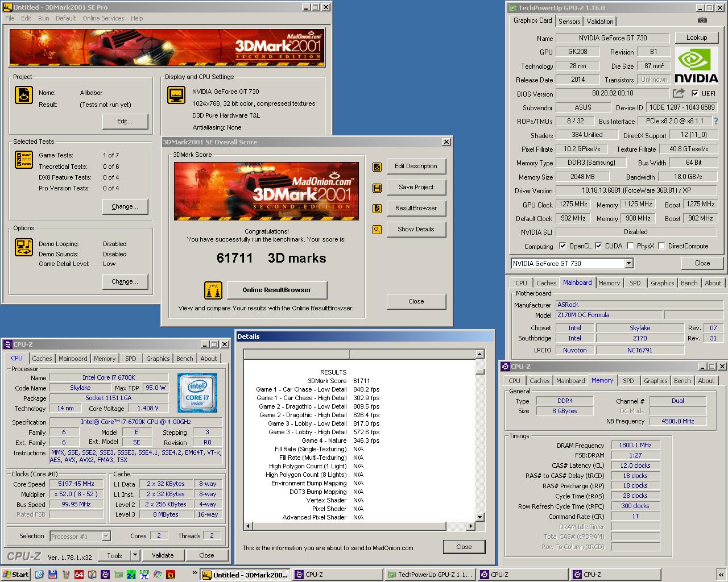
Task: Click the TechPowerUp GPU-Z taskbar button
Action: 431,575
